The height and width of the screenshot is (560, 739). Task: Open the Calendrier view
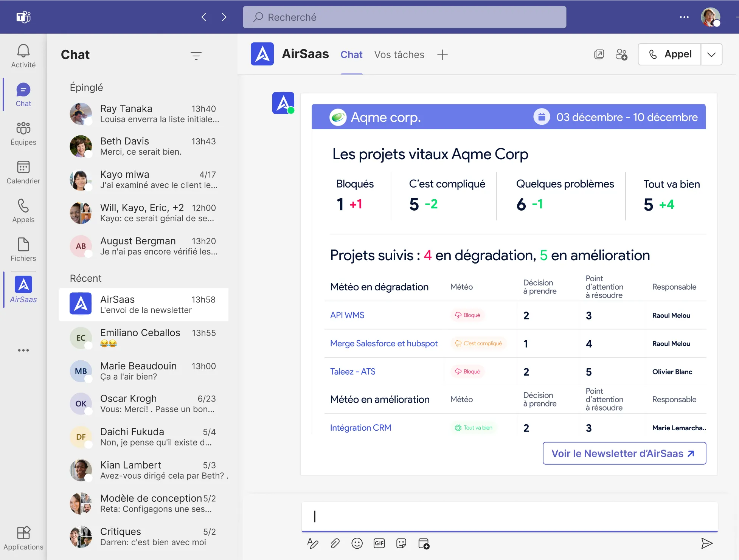(23, 172)
